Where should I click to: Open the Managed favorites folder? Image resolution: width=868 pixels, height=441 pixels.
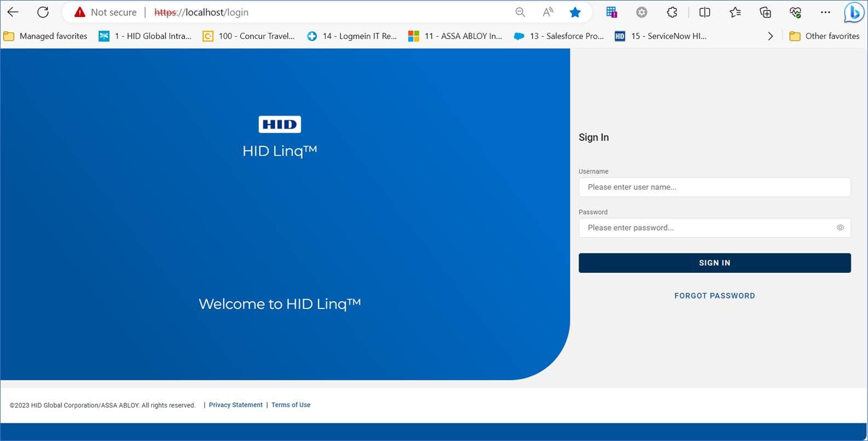45,36
